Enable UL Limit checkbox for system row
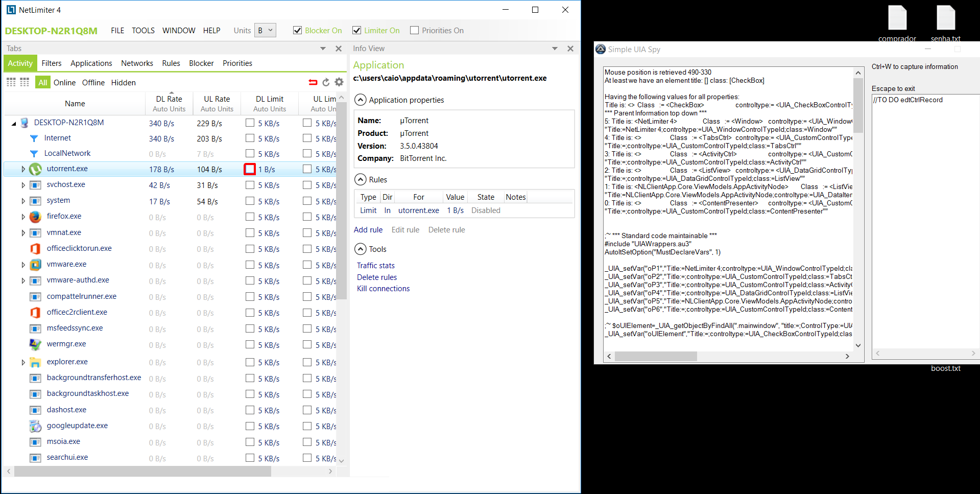The height and width of the screenshot is (494, 980). pos(307,201)
